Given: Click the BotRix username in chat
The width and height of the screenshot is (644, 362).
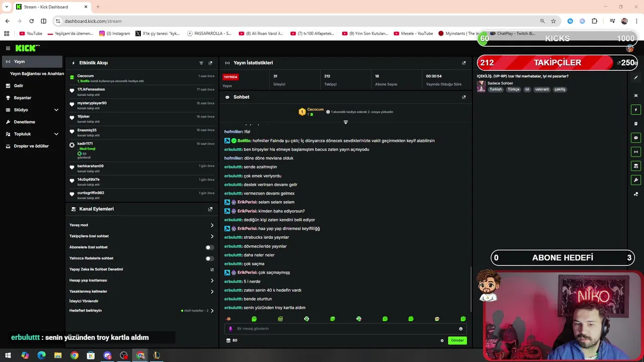Looking at the screenshot, I should pyautogui.click(x=244, y=141).
